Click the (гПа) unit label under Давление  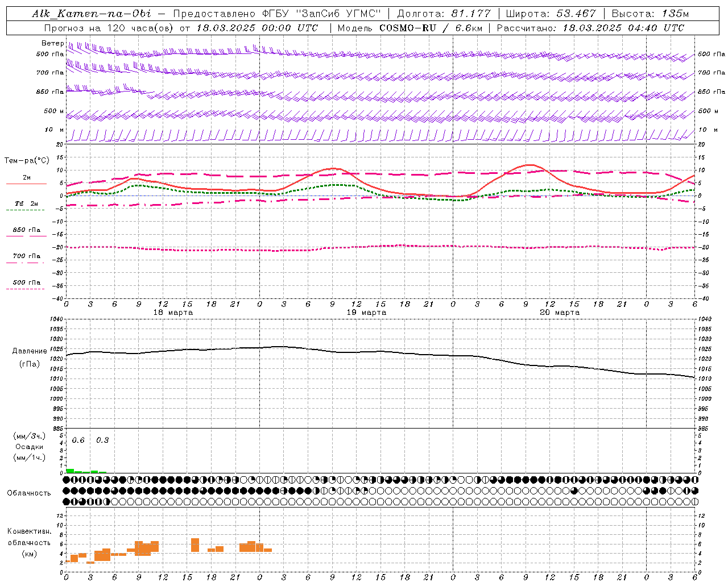pyautogui.click(x=30, y=364)
